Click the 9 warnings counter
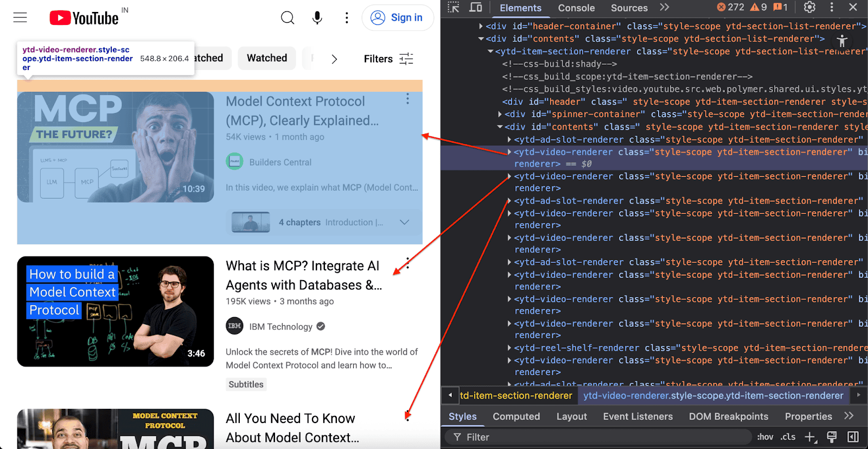This screenshot has height=449, width=868. [x=758, y=7]
